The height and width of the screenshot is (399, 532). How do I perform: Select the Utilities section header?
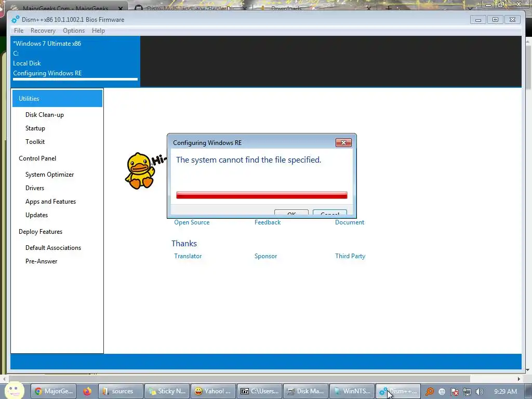coord(57,98)
